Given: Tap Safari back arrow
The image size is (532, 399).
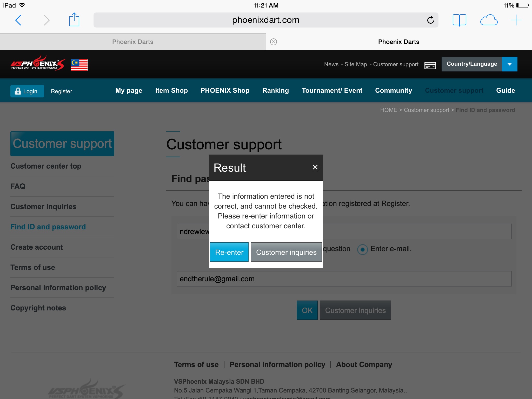Looking at the screenshot, I should click(x=18, y=20).
